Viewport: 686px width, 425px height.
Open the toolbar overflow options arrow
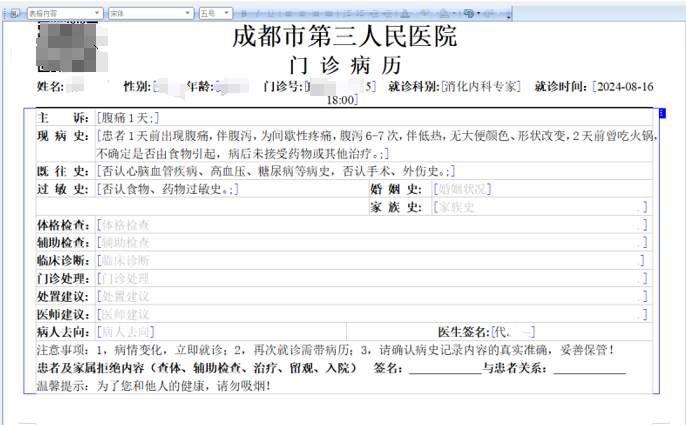[508, 17]
